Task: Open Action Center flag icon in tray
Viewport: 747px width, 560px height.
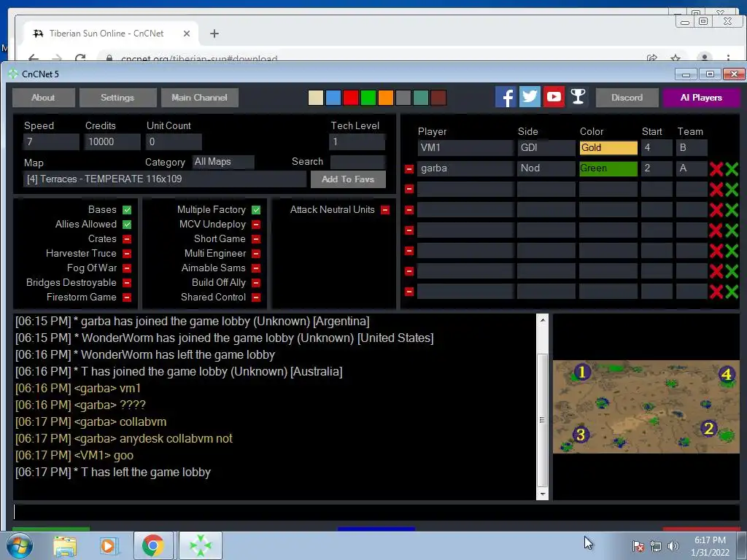Action: tap(638, 546)
